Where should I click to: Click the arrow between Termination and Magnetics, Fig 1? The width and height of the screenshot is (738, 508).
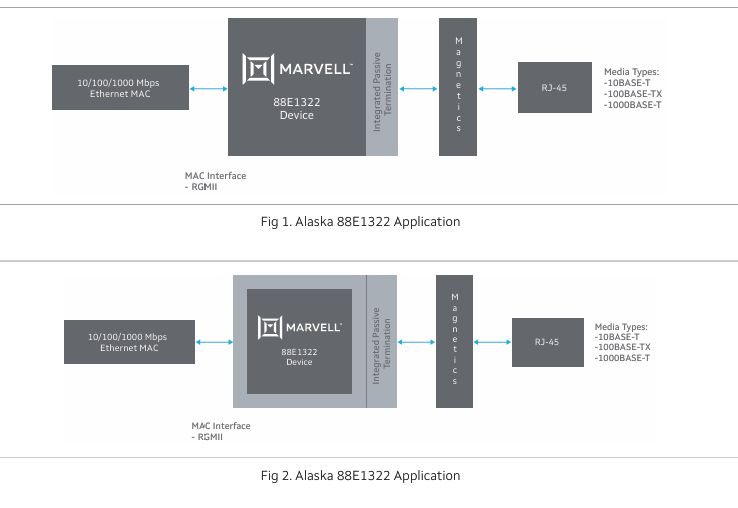pos(418,89)
